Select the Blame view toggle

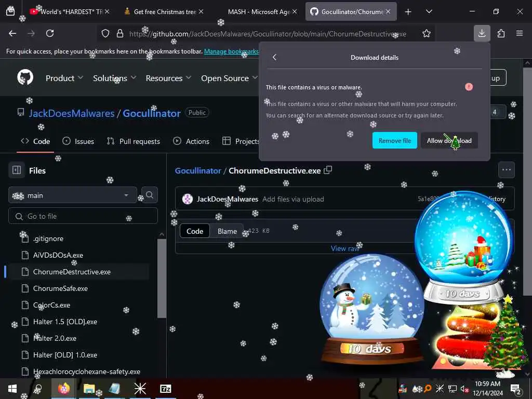click(227, 231)
